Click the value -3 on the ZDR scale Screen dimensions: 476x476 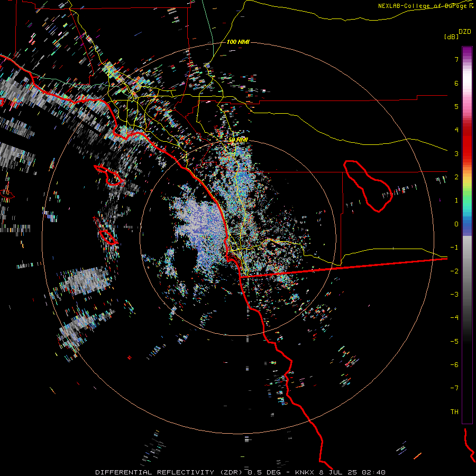454,295
